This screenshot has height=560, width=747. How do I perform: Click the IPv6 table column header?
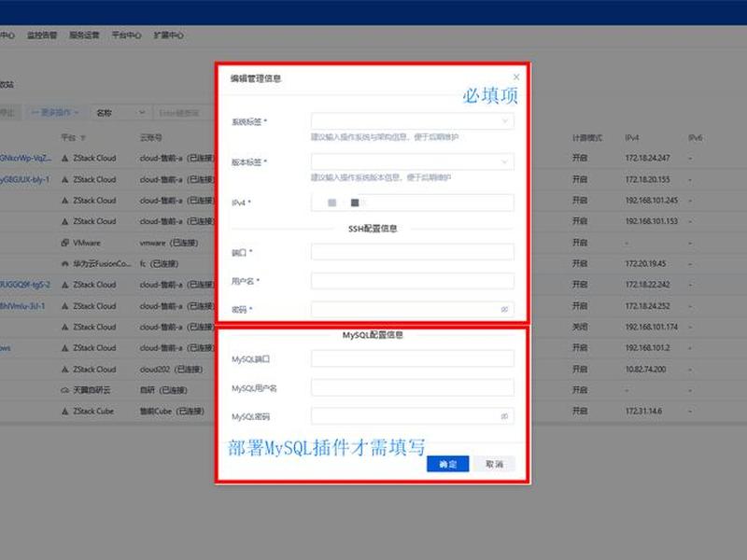695,137
